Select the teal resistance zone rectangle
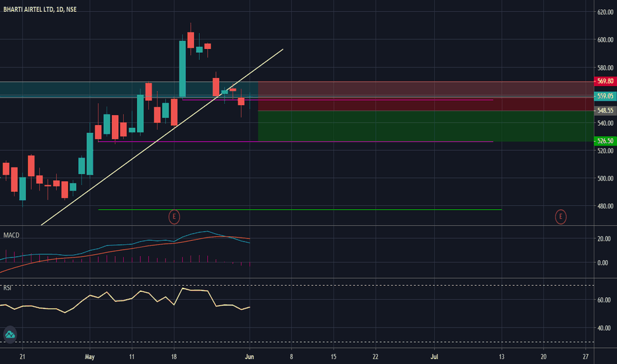The height and width of the screenshot is (364, 617). click(128, 89)
